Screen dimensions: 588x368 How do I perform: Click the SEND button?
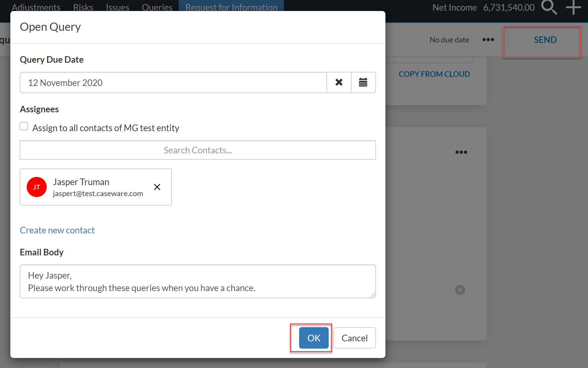545,40
